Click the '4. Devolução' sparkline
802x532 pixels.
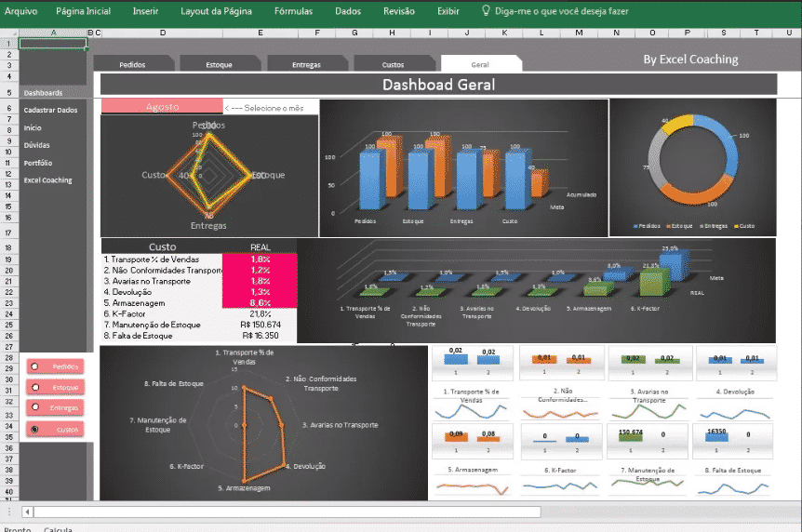[736, 413]
